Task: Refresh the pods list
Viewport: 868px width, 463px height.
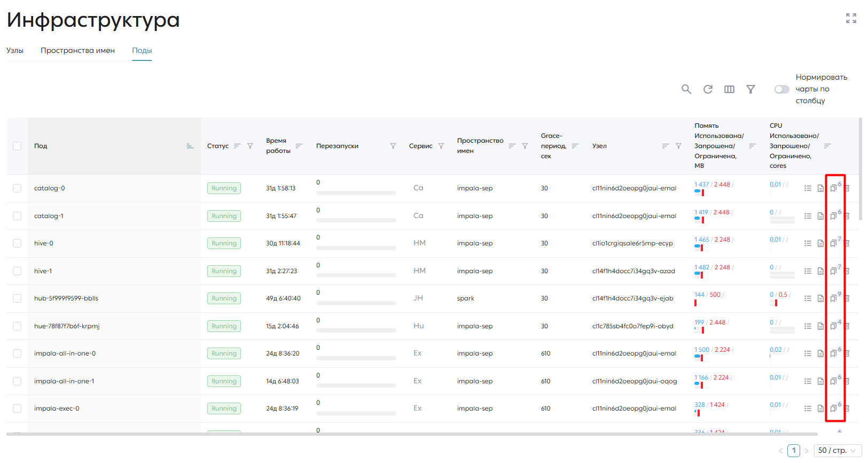Action: (x=708, y=89)
